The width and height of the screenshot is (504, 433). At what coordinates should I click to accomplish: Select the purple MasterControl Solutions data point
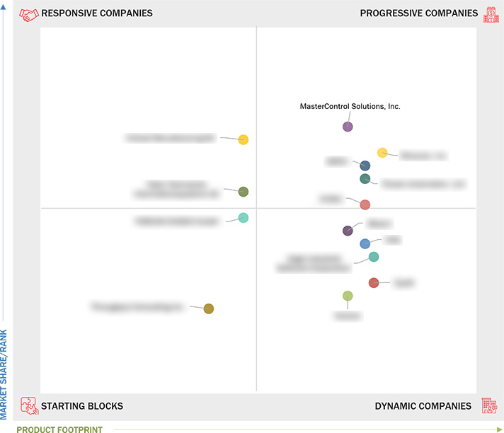point(348,127)
